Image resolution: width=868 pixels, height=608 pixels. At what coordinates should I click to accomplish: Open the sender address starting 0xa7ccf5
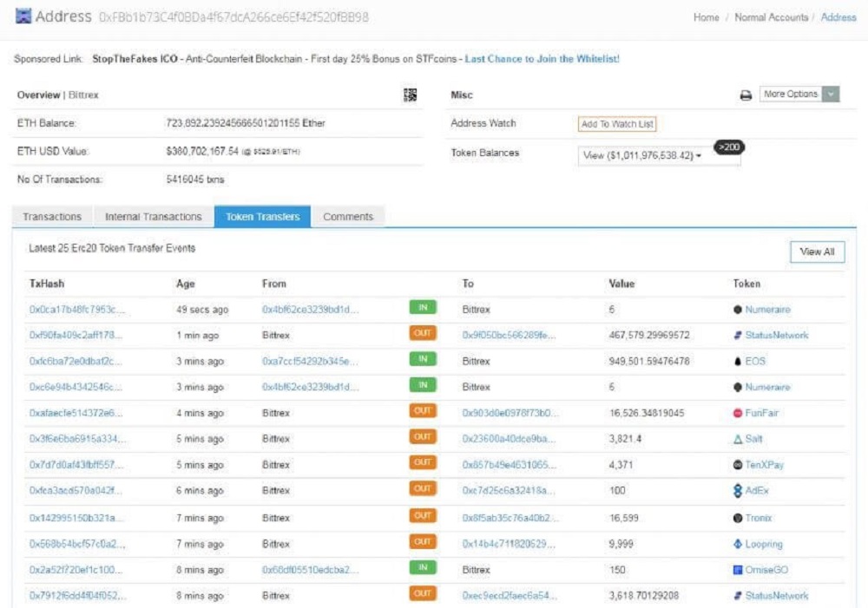(310, 362)
